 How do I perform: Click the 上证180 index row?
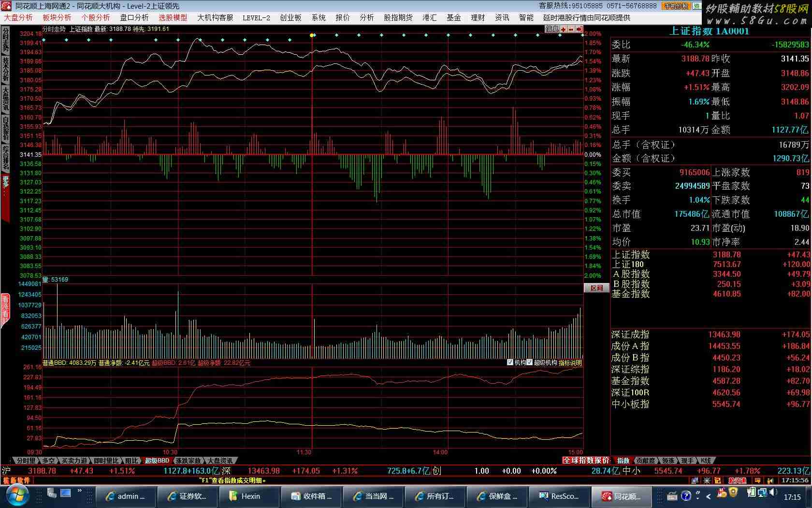[x=710, y=264]
